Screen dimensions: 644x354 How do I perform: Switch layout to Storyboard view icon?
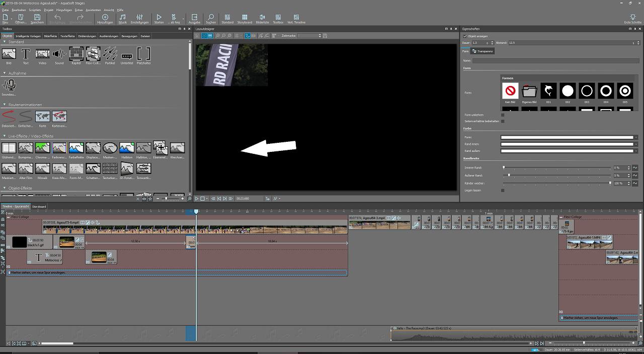tap(245, 19)
